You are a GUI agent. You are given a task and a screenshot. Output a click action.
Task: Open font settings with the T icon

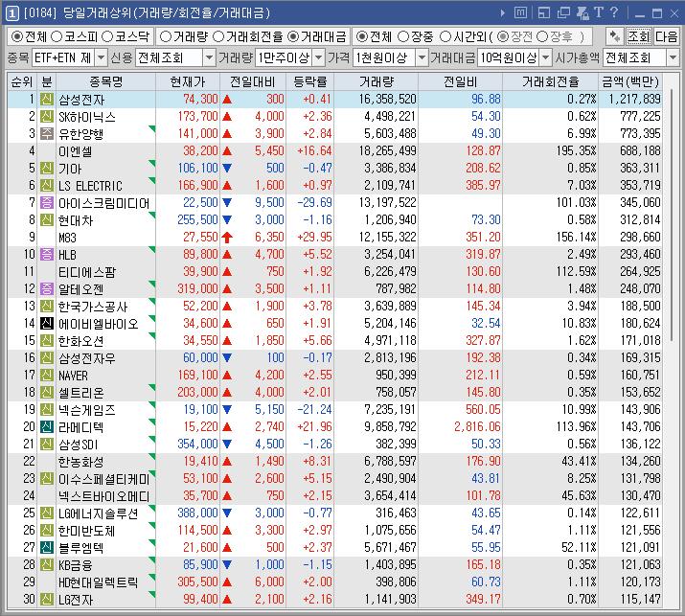click(599, 12)
